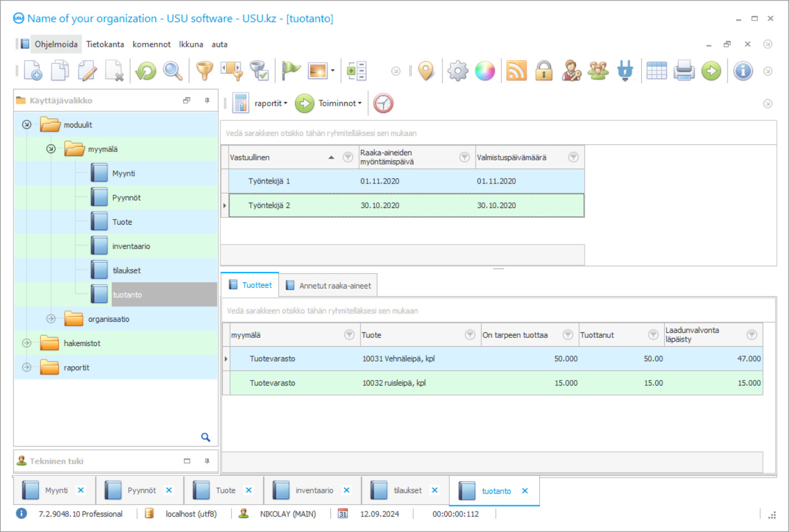Open the Ikkuna menu
The width and height of the screenshot is (789, 532).
pos(191,44)
